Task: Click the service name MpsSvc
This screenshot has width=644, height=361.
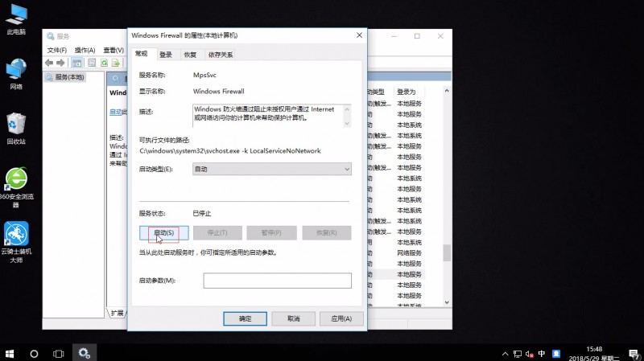Action: pyautogui.click(x=204, y=75)
